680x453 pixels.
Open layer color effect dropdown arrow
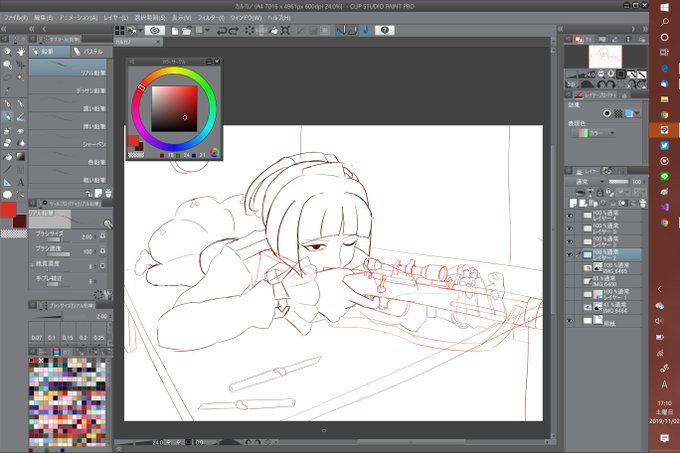pyautogui.click(x=637, y=113)
